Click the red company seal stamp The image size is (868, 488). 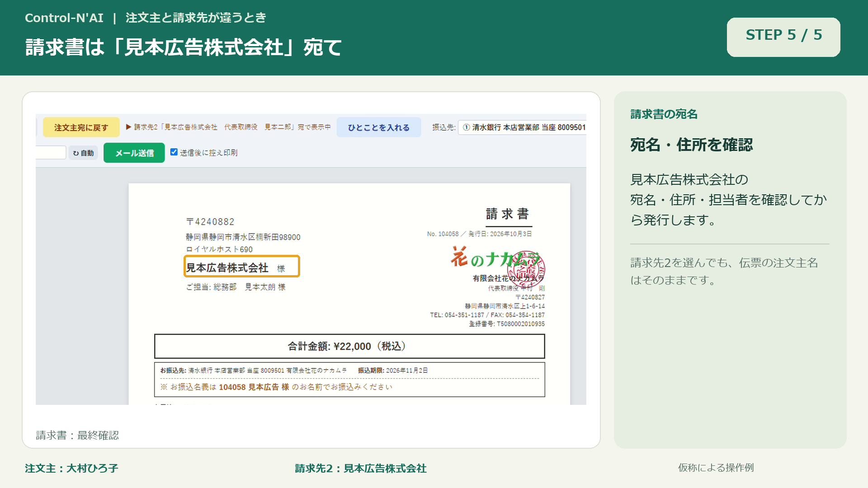526,268
